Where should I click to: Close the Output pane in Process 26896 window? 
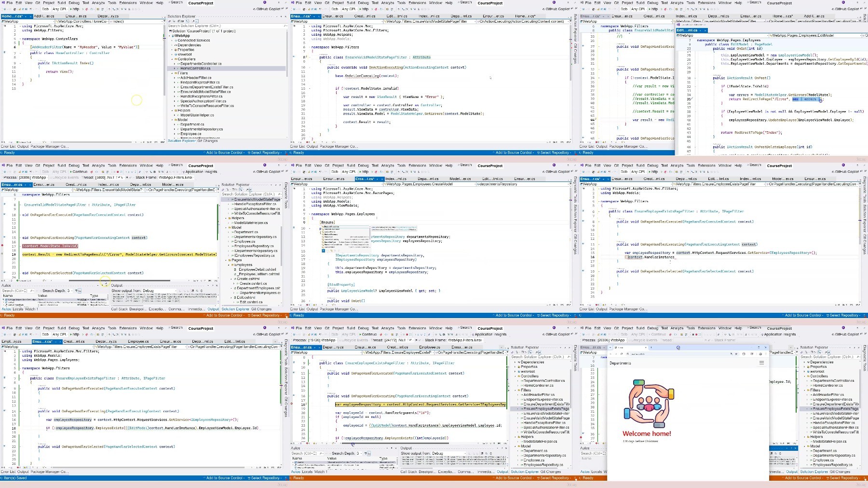[217, 285]
